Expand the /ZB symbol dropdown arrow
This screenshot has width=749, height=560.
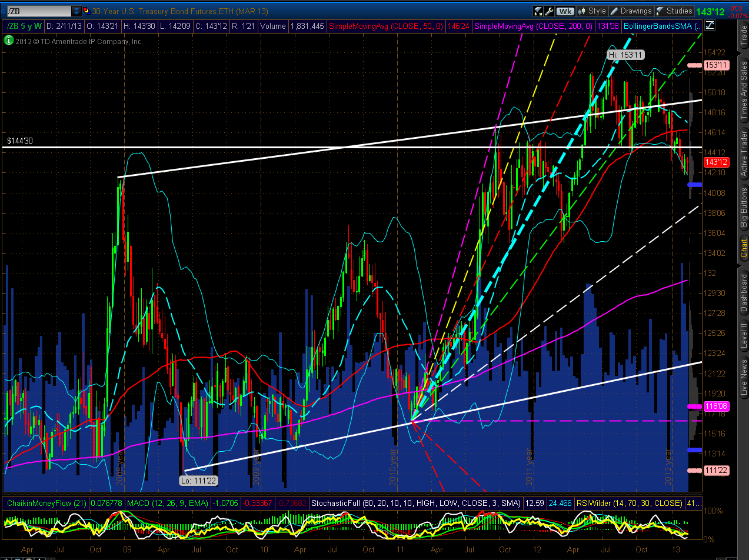click(76, 11)
